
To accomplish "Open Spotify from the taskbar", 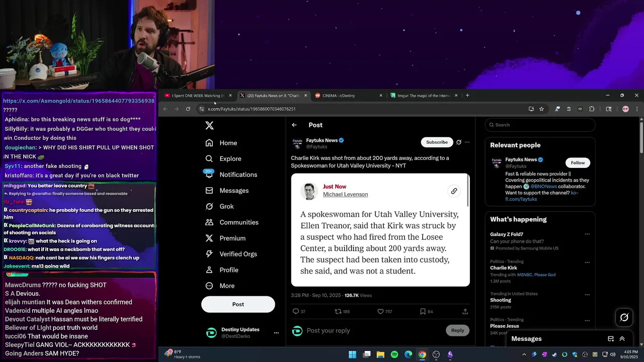I will coord(394,354).
